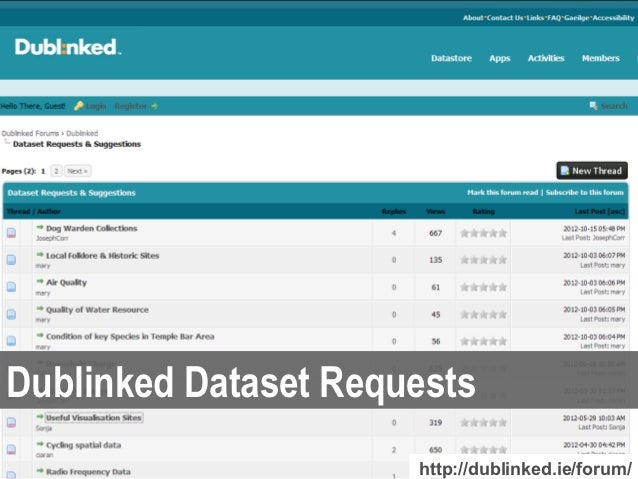Click green arrow beside Air Quality
This screenshot has width=638, height=479.
39,281
